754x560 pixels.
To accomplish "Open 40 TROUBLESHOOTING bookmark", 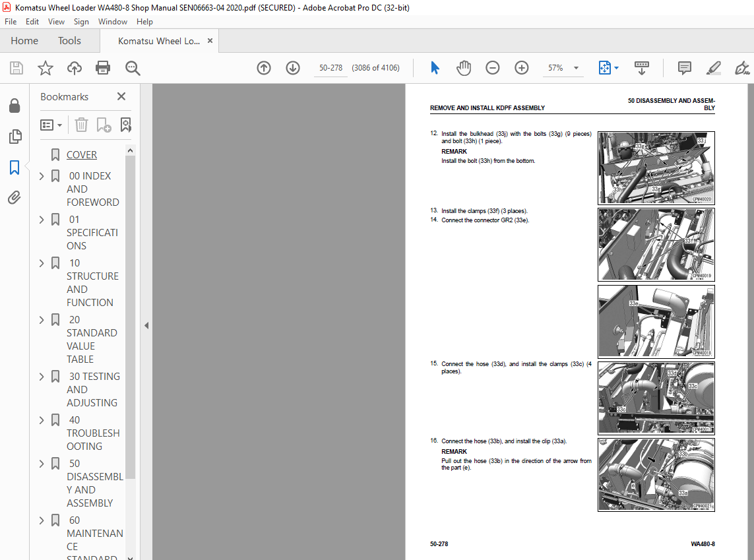I will coord(93,433).
